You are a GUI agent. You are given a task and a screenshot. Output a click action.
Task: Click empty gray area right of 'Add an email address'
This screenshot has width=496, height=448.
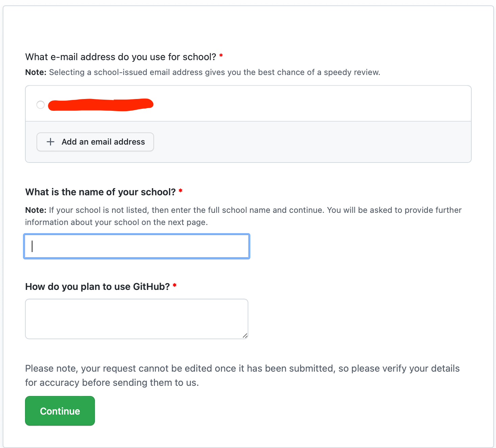click(x=311, y=142)
